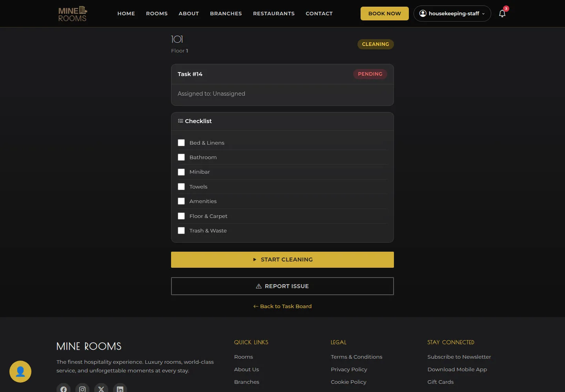Open Restaurants in top menu
Screen dimensions: 565x392
(274, 14)
